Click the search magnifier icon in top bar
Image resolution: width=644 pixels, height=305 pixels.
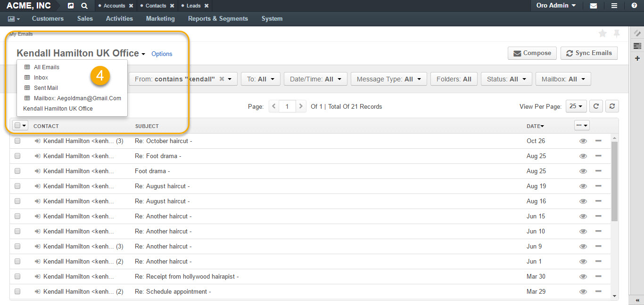[84, 6]
